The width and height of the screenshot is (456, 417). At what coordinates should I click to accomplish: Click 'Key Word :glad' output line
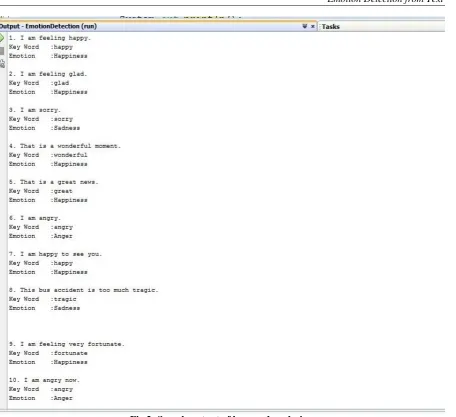39,83
